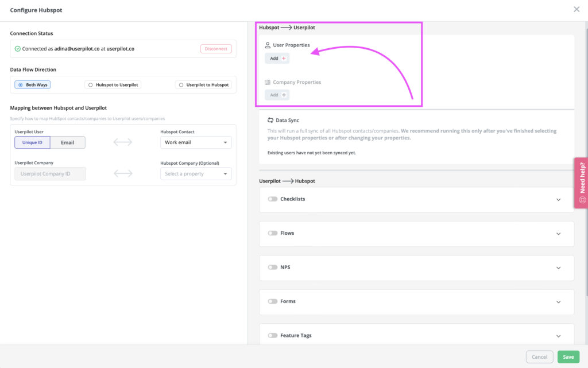This screenshot has width=588, height=368.
Task: Select Both Ways data flow
Action: pos(33,85)
